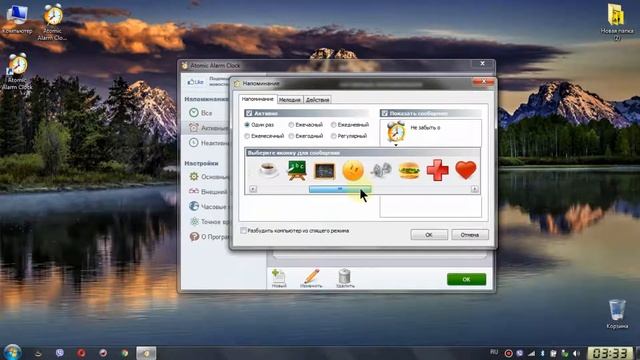Toggle the Показать сообщение checkbox
The image size is (640, 360).
pos(384,113)
